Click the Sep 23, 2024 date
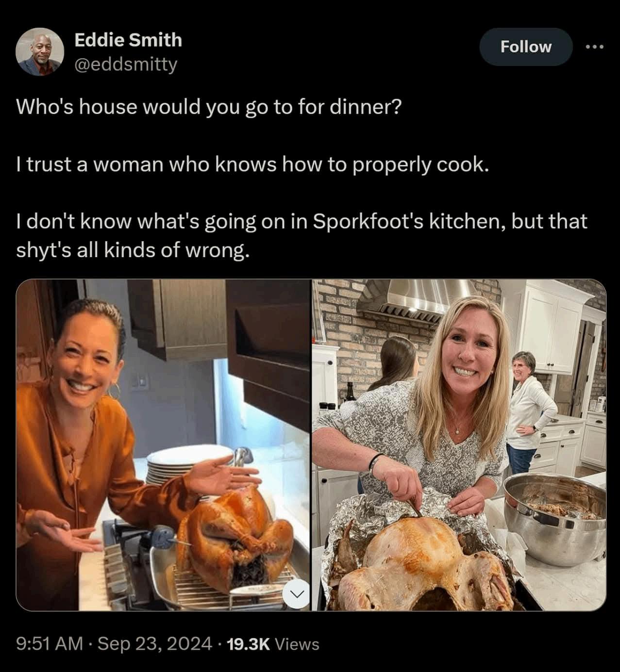The width and height of the screenshot is (620, 672). point(155,644)
